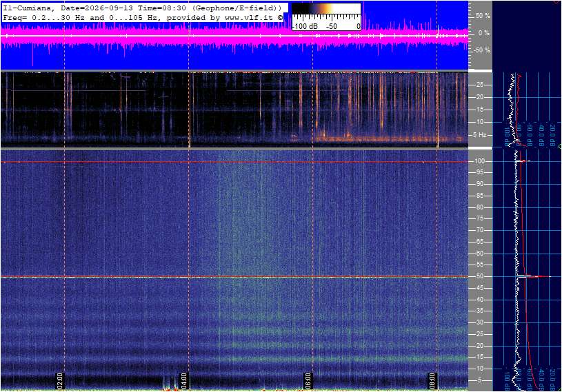Click the 02:00 time marker label

point(60,380)
